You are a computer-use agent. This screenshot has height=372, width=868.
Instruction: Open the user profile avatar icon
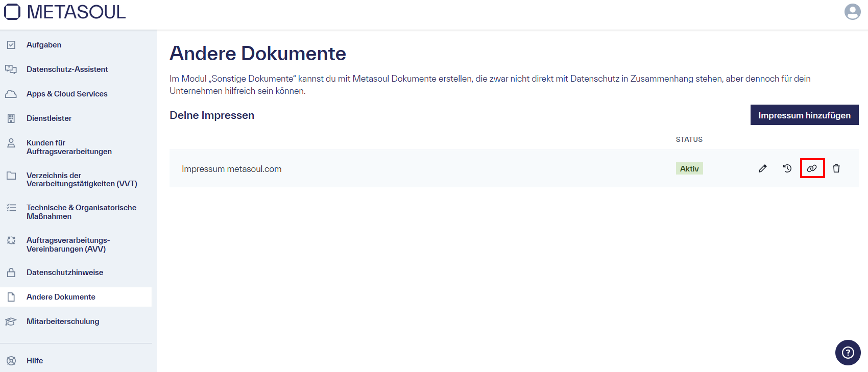852,12
